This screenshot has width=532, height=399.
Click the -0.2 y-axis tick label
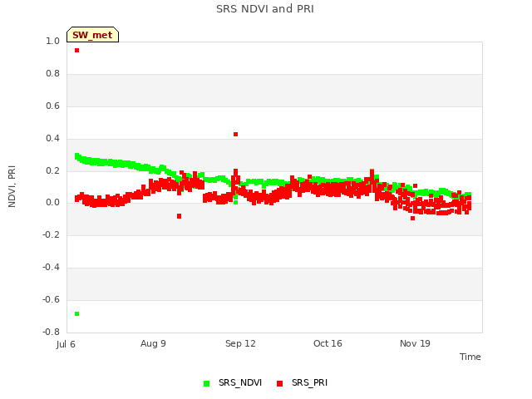(51, 234)
